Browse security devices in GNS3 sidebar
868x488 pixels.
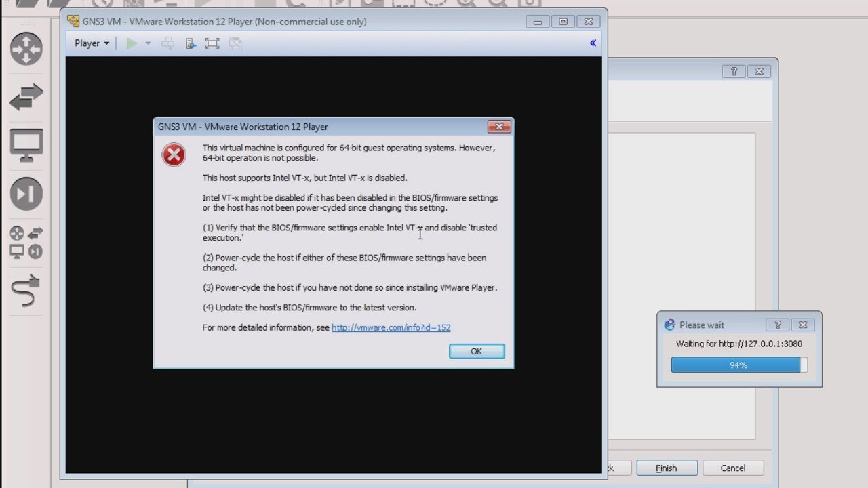[x=26, y=194]
